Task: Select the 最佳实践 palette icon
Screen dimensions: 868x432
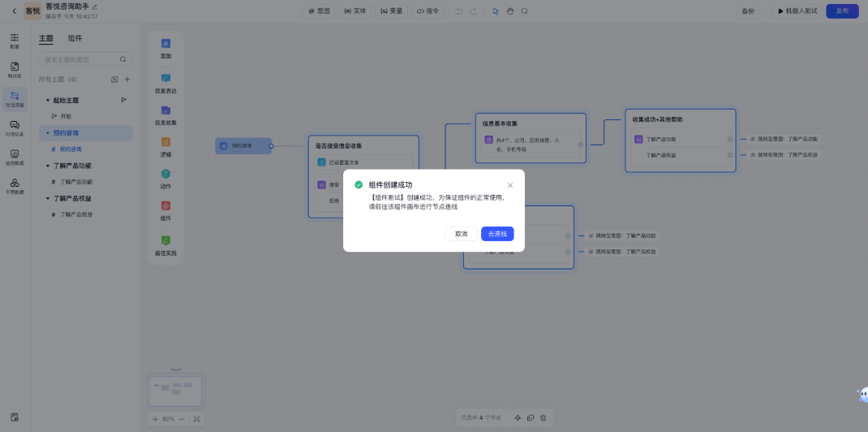Action: coord(165,240)
